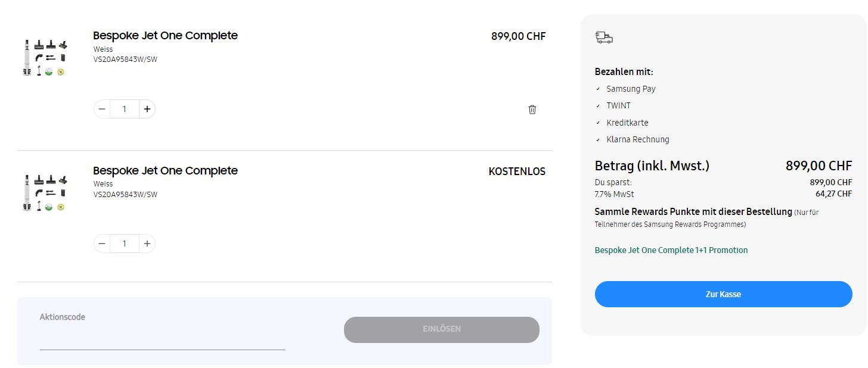Click the Kreditkarte payment option

[627, 123]
